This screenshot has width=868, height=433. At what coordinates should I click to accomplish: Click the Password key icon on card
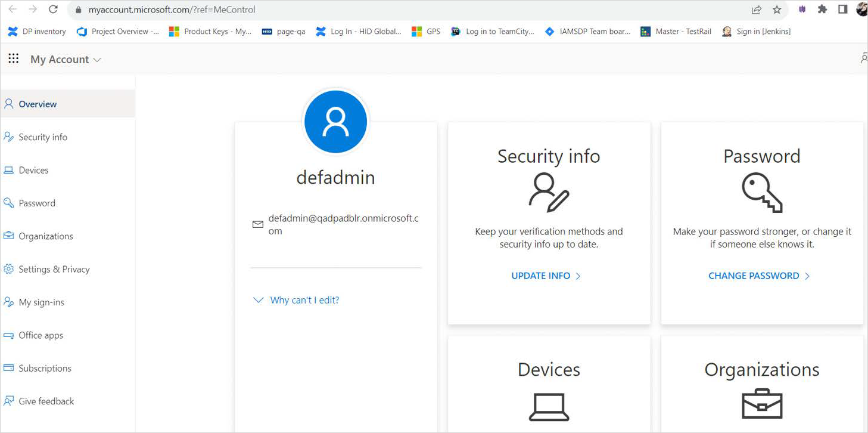pyautogui.click(x=761, y=192)
